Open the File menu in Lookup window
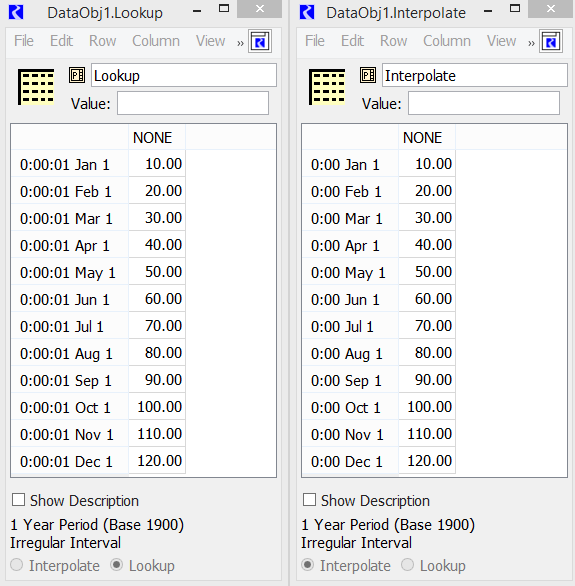This screenshot has height=586, width=575. click(24, 41)
